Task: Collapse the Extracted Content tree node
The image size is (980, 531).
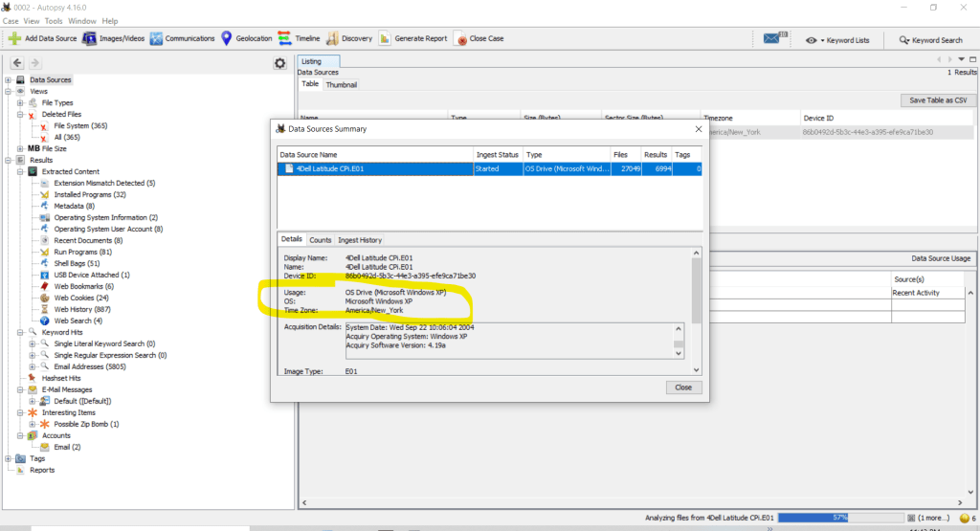Action: [x=20, y=172]
